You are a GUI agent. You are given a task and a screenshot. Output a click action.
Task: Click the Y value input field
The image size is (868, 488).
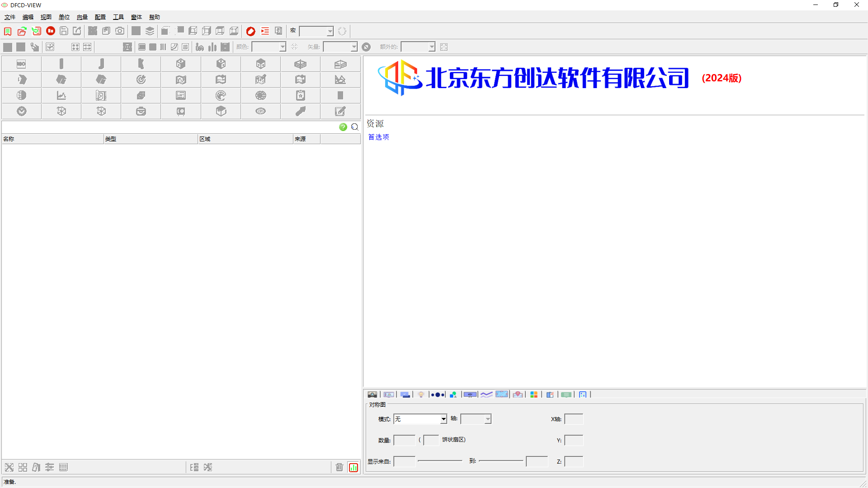(574, 440)
